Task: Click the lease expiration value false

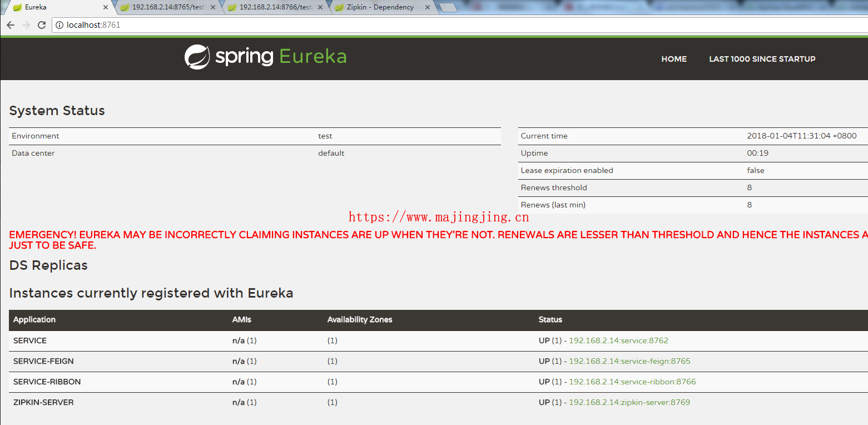Action: pos(756,171)
